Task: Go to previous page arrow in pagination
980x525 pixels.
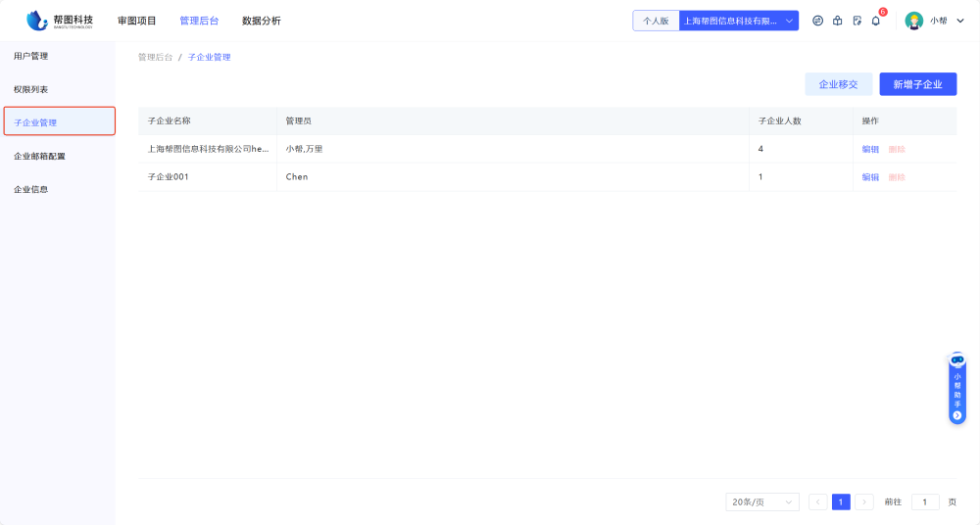Action: click(x=818, y=502)
